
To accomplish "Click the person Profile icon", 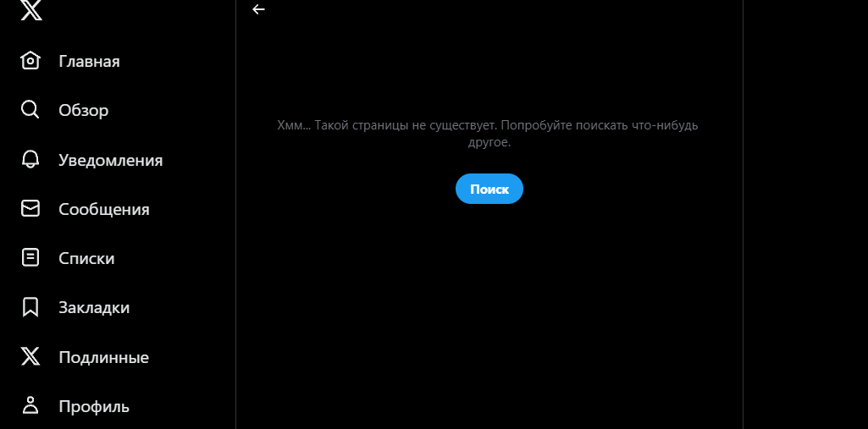I will pos(30,406).
